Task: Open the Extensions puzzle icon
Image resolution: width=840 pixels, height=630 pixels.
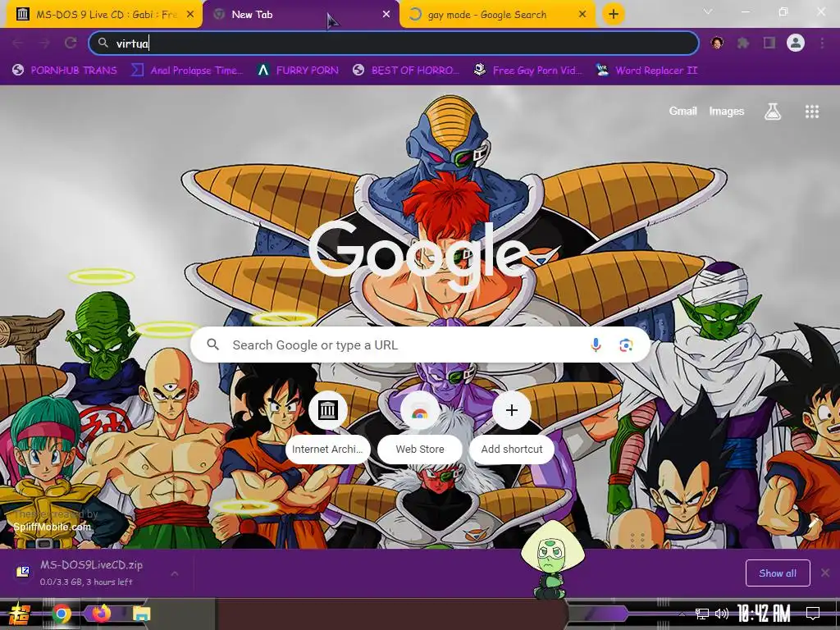Action: 743,43
